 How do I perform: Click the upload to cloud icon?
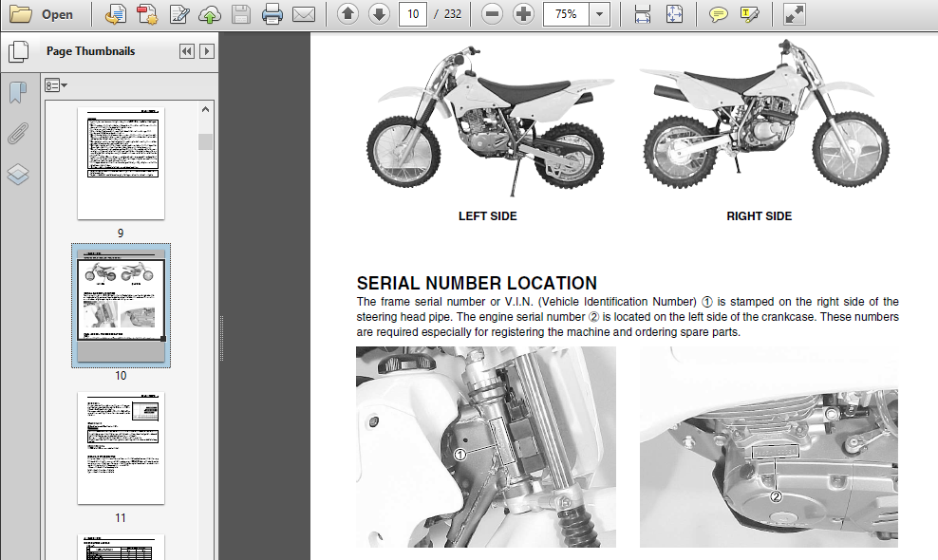click(210, 14)
